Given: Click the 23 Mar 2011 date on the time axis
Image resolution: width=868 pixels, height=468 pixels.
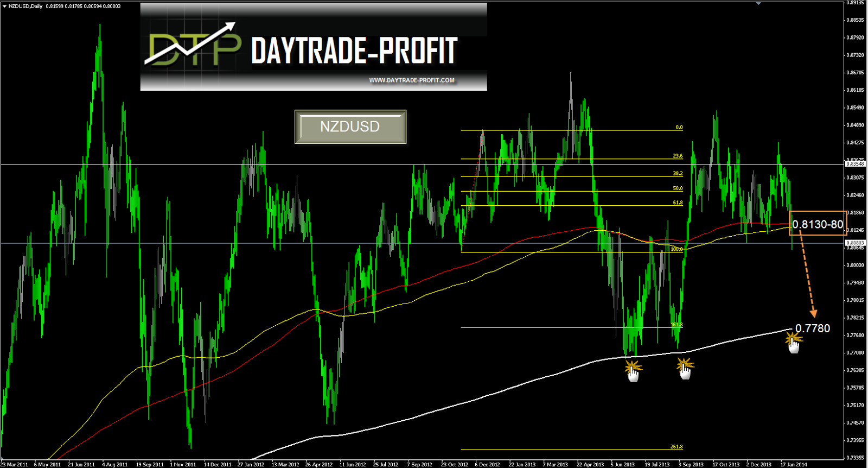Looking at the screenshot, I should [14, 465].
